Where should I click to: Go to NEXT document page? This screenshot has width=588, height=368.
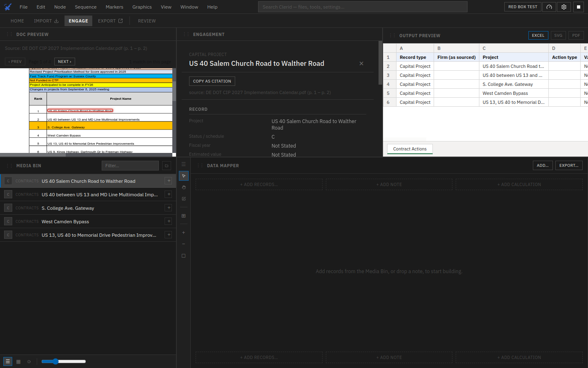65,62
